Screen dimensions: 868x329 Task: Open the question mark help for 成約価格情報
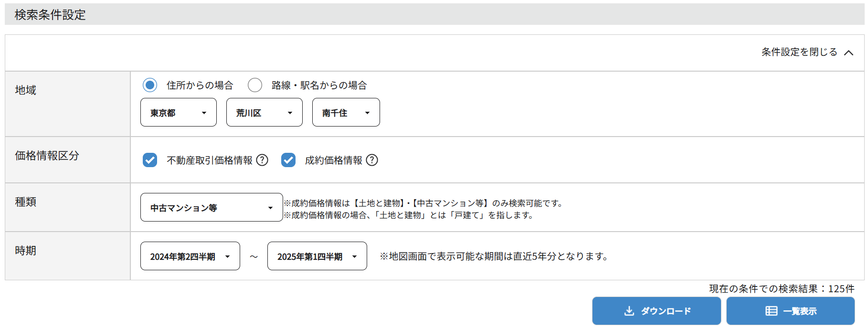[372, 160]
